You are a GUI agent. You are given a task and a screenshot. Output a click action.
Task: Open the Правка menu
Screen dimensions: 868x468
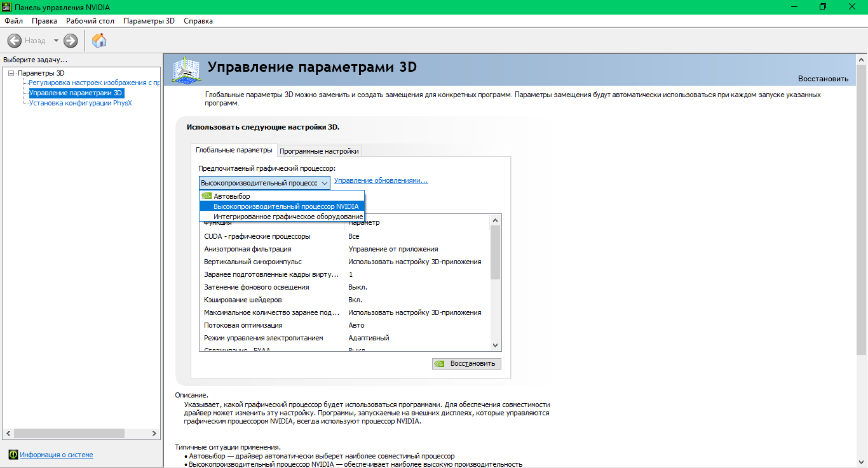click(x=44, y=21)
